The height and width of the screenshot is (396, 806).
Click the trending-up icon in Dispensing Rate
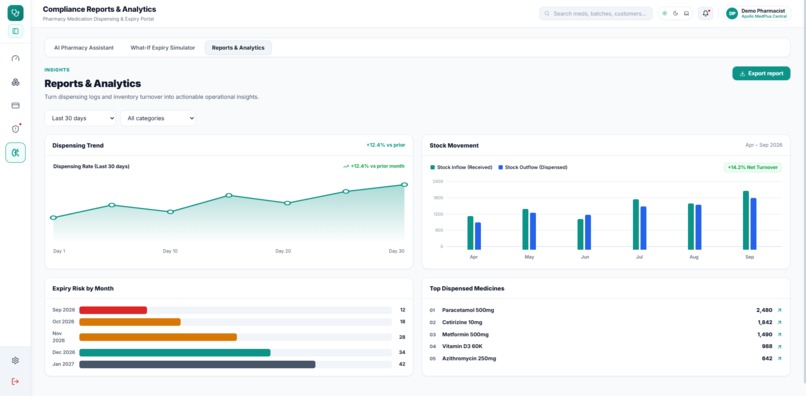pyautogui.click(x=346, y=167)
